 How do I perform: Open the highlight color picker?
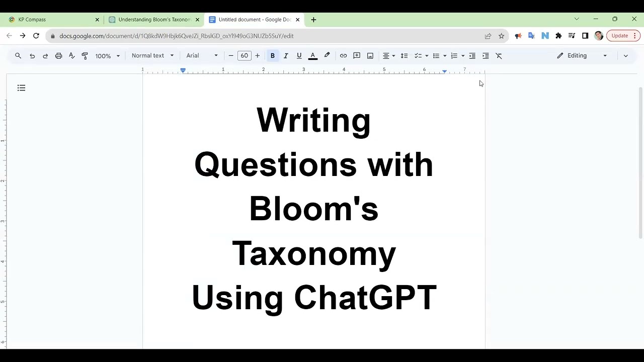327,56
